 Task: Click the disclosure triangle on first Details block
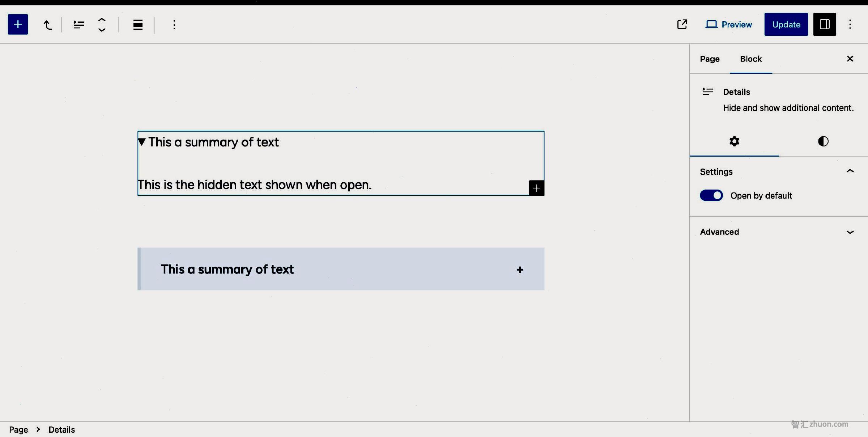tap(142, 141)
